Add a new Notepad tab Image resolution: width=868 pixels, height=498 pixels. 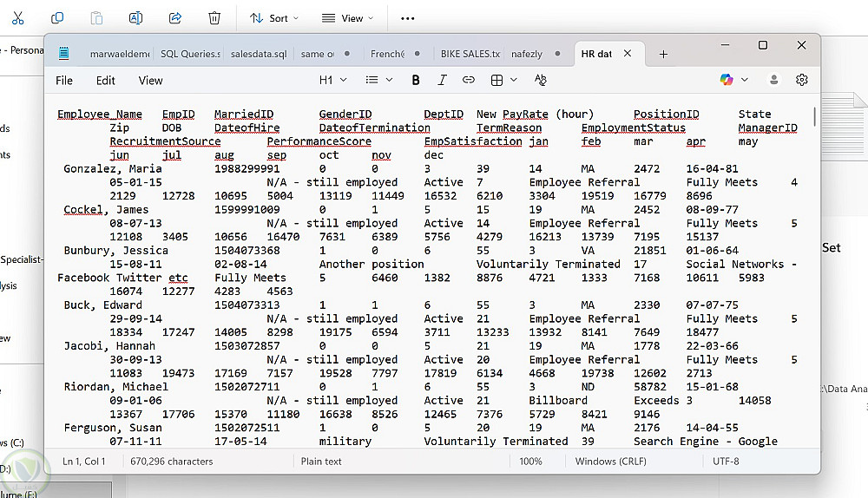(x=663, y=54)
